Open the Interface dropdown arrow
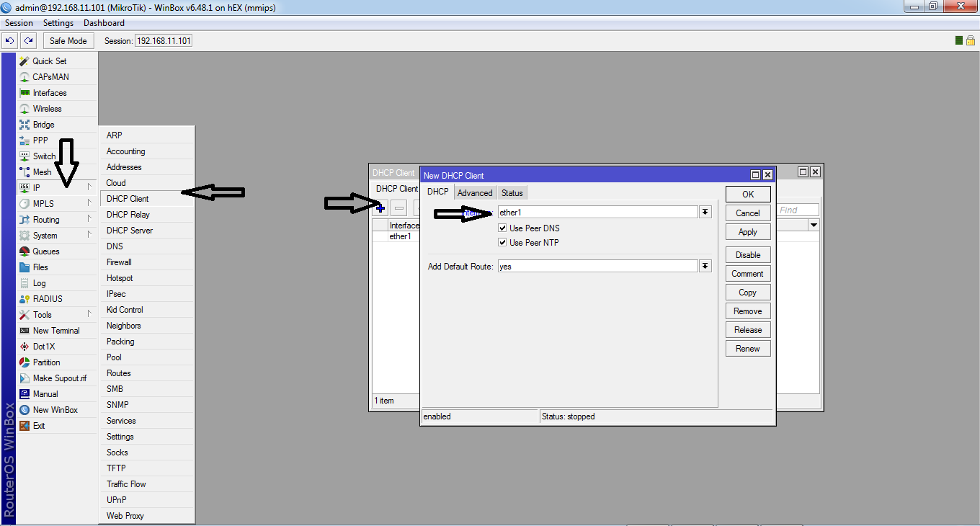 pyautogui.click(x=705, y=212)
